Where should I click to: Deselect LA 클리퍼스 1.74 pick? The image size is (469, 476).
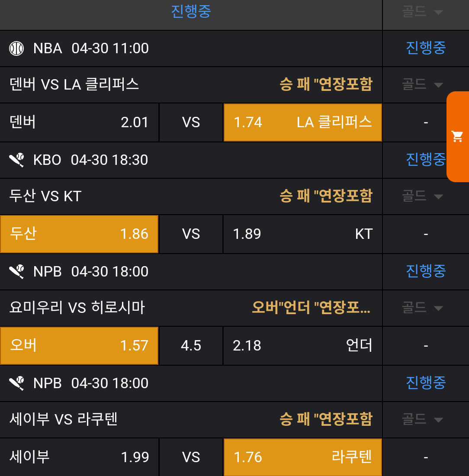point(302,122)
